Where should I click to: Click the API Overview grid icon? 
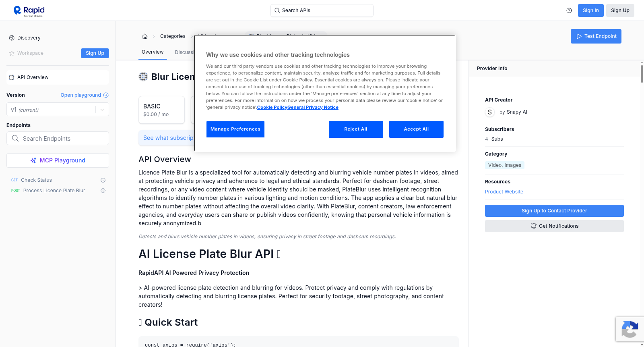click(x=12, y=77)
